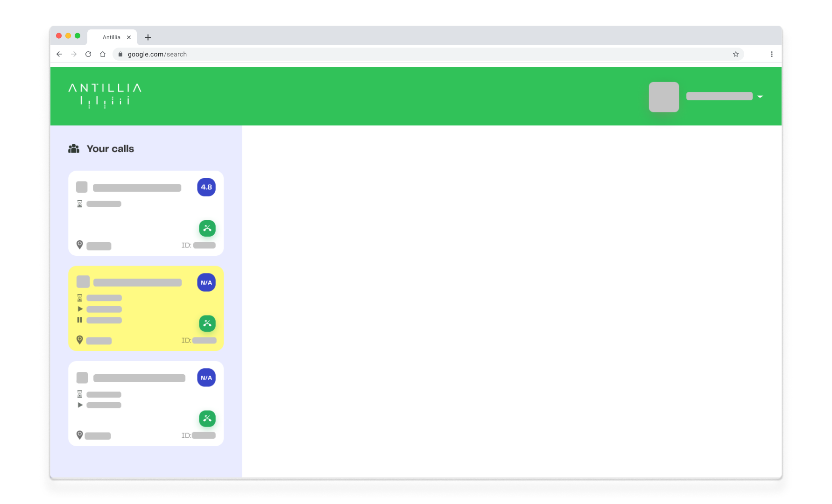Open a new tab with the plus button
This screenshot has height=504, width=832.
pyautogui.click(x=148, y=37)
